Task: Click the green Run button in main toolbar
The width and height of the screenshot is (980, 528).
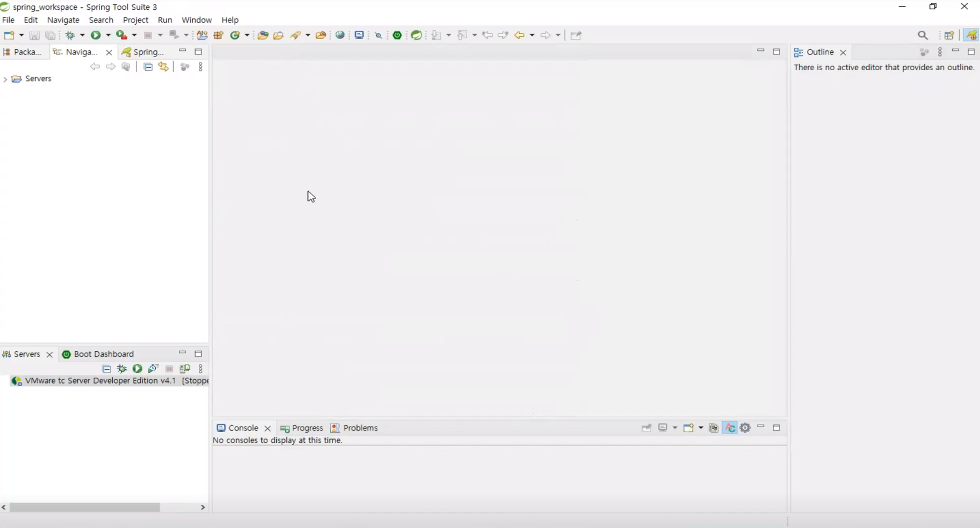Action: [95, 35]
